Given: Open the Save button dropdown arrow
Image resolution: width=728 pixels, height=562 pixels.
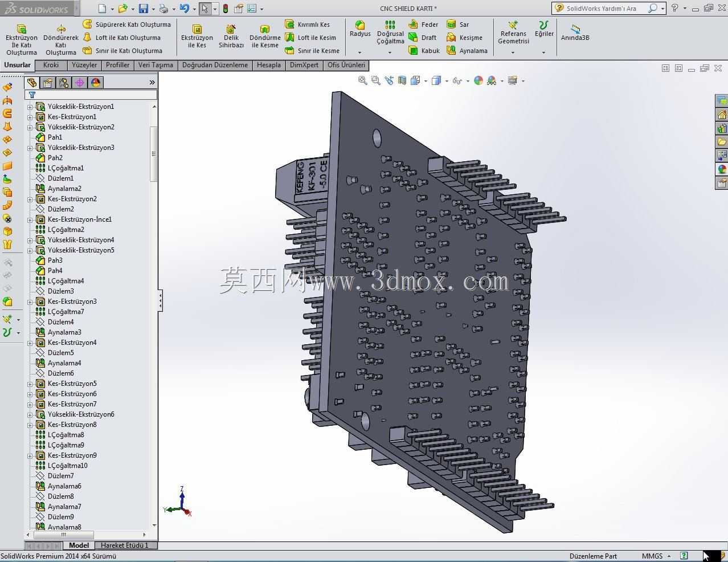Looking at the screenshot, I should click(x=153, y=9).
